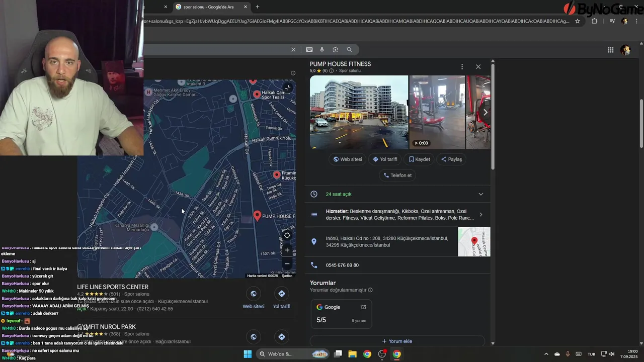Open the website icon for GYMFIT NUROL PARK
This screenshot has height=362, width=644.
tap(253, 337)
